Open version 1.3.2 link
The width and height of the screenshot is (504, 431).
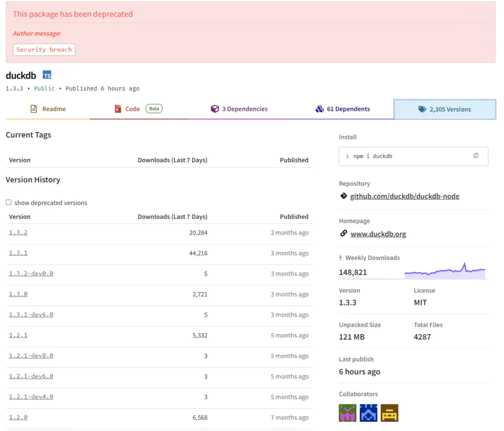(18, 232)
